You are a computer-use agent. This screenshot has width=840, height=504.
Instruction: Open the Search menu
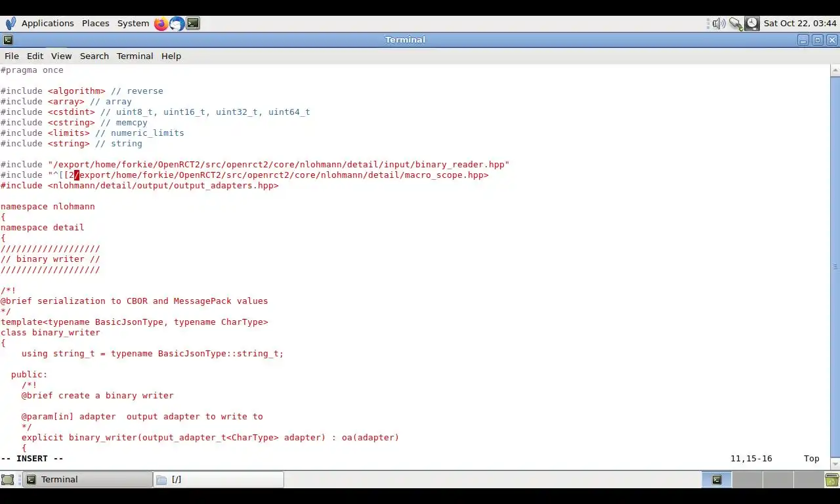(94, 56)
